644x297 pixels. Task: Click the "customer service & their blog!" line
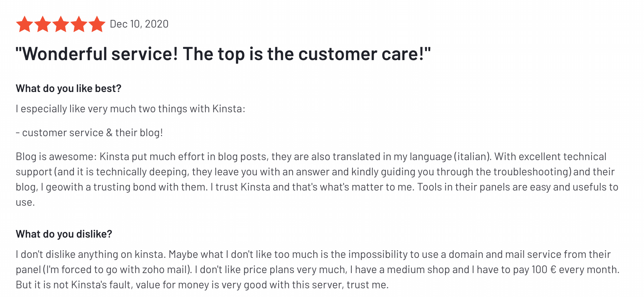92,133
